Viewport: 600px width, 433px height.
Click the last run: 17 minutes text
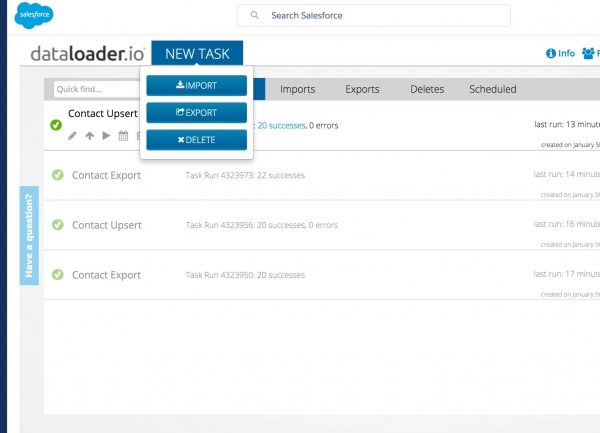pyautogui.click(x=567, y=274)
